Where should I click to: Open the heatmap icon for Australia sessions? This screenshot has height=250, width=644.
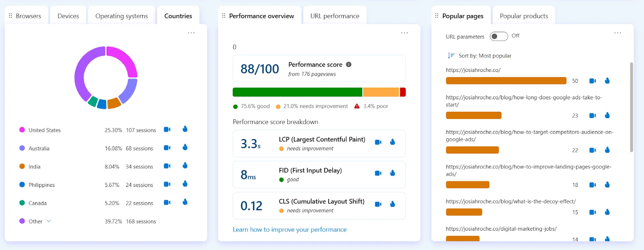coord(185,148)
